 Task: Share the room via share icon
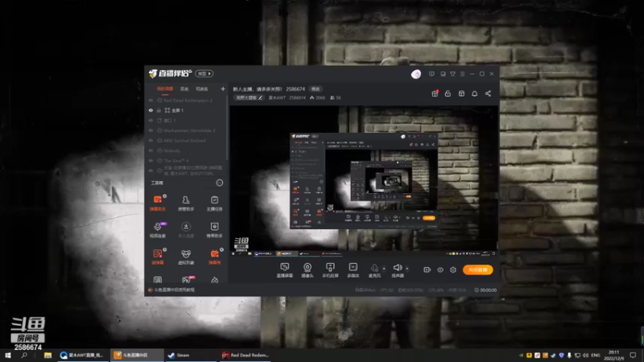tap(488, 93)
